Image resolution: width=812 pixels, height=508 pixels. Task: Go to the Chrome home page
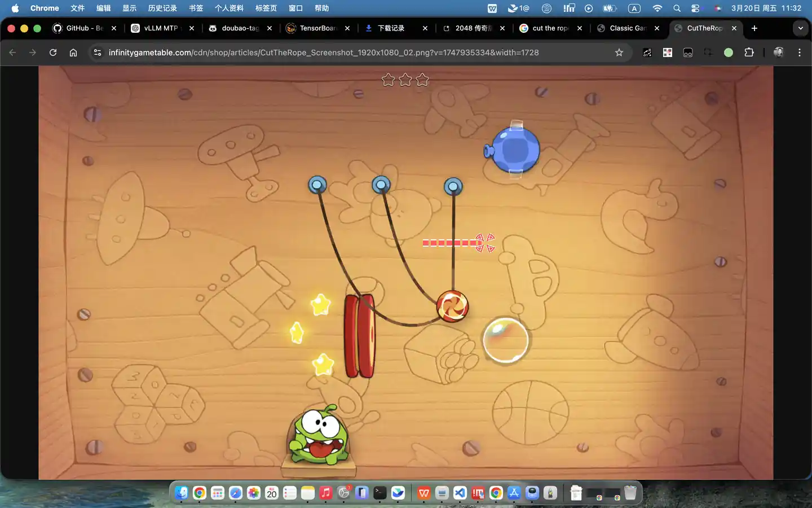tap(73, 52)
